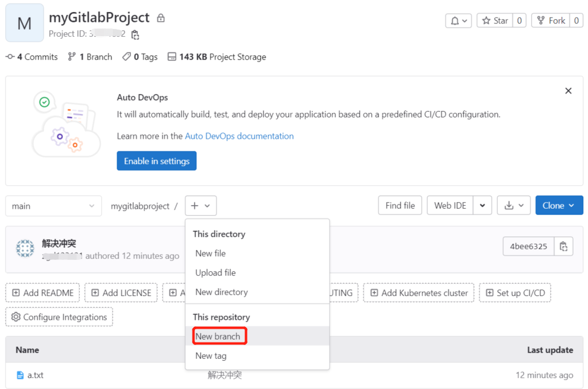Screen dimensions: 588x389
Task: Click Add README
Action: tap(42, 293)
